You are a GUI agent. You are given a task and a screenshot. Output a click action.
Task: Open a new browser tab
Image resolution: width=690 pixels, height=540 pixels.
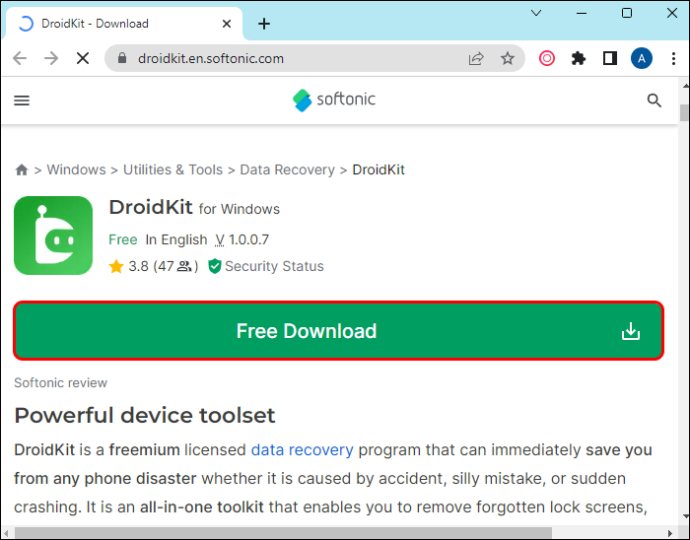point(264,24)
